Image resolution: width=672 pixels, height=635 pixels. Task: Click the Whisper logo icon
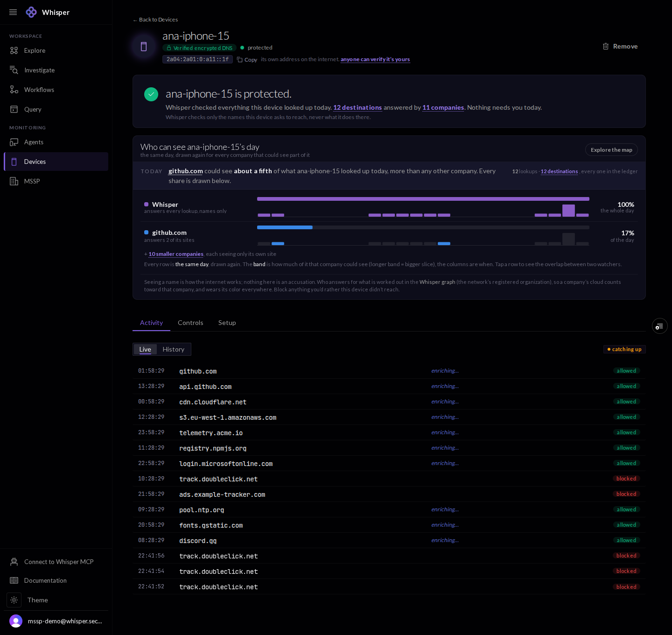pos(31,12)
